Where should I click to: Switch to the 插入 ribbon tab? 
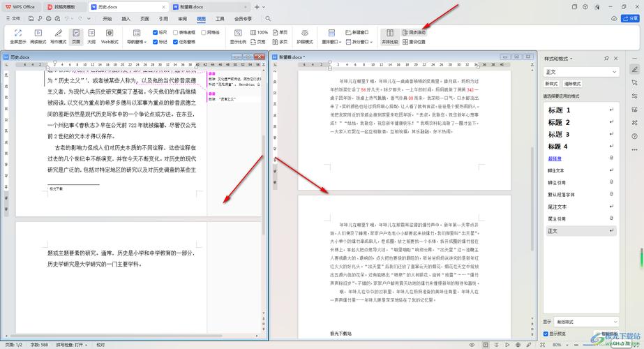(x=126, y=19)
